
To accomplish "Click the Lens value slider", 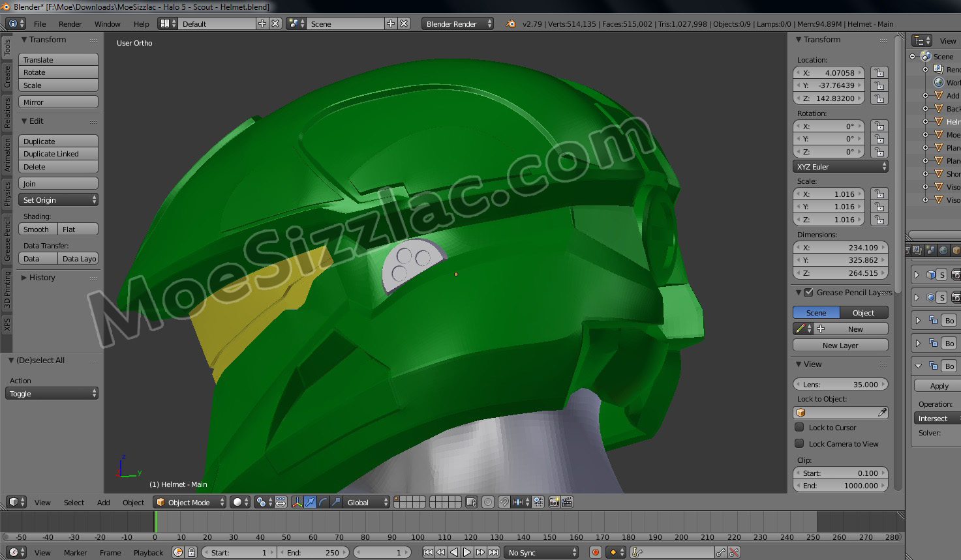I will click(840, 384).
